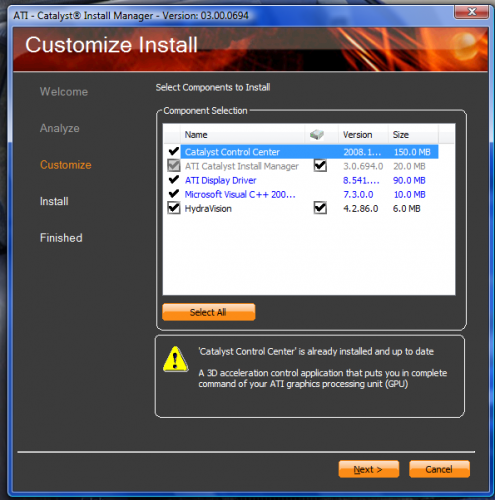Click the greyed ATI Catalyst Install Manager checkbox
The width and height of the screenshot is (495, 500).
pos(174,166)
